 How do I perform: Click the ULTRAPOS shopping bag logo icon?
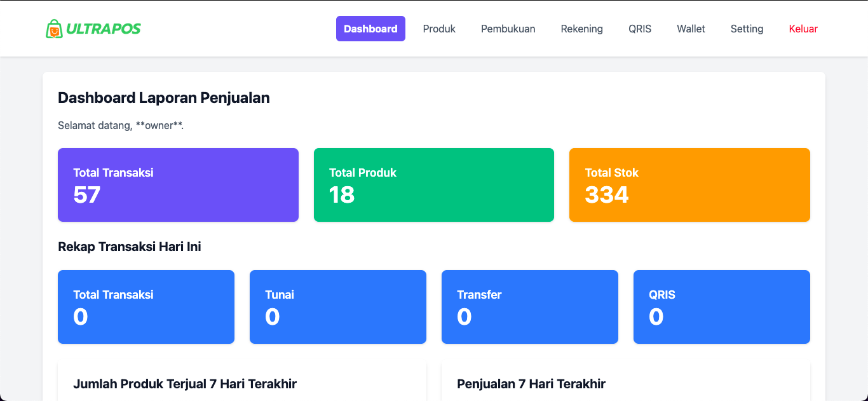pyautogui.click(x=54, y=29)
